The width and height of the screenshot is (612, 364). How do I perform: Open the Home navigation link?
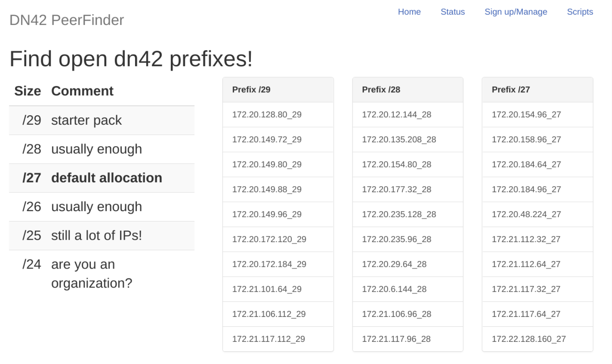(409, 12)
